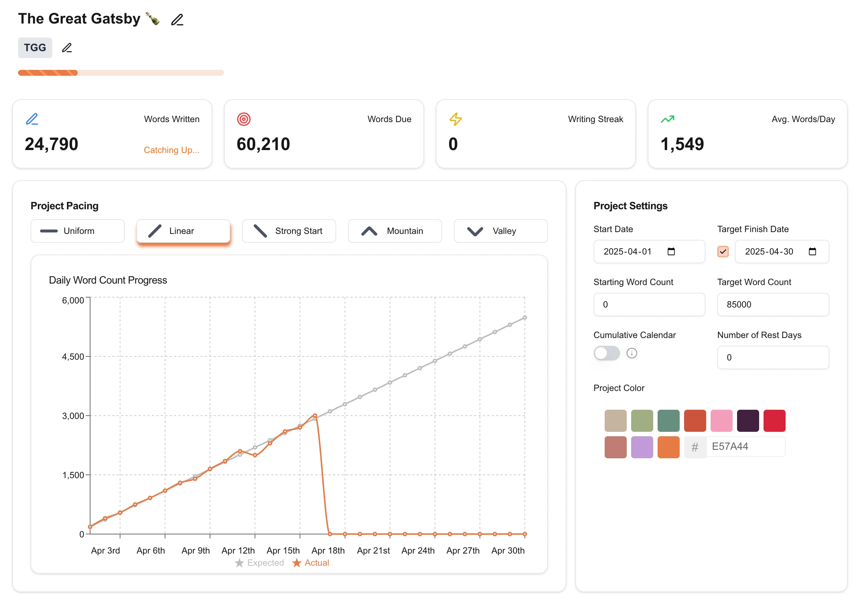Open the Start Date calendar picker icon
868x601 pixels.
point(670,252)
